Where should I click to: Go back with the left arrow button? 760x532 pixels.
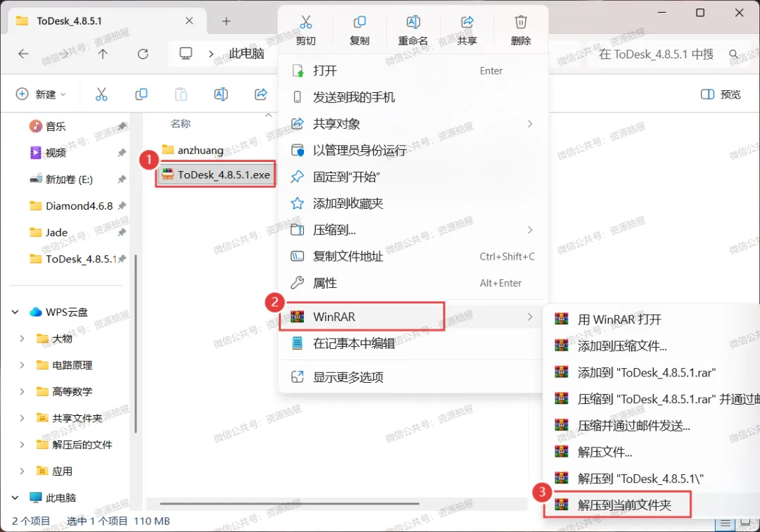pos(23,53)
